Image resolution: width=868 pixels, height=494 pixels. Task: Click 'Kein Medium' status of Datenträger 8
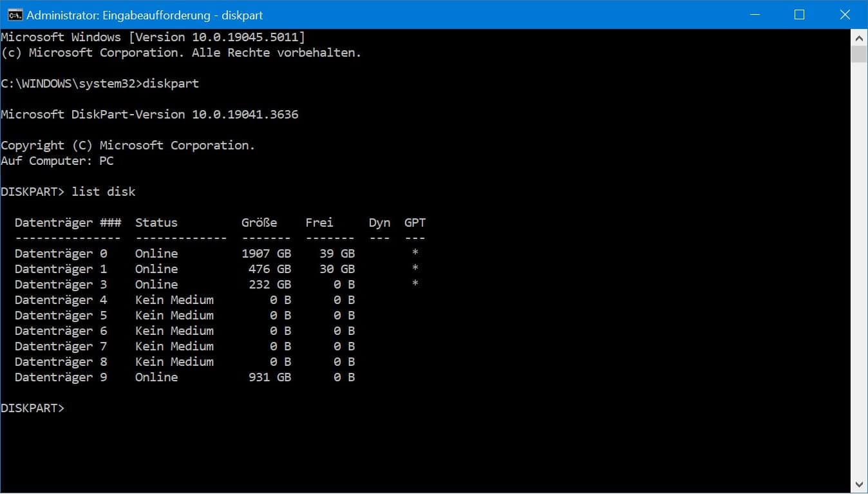(x=175, y=362)
